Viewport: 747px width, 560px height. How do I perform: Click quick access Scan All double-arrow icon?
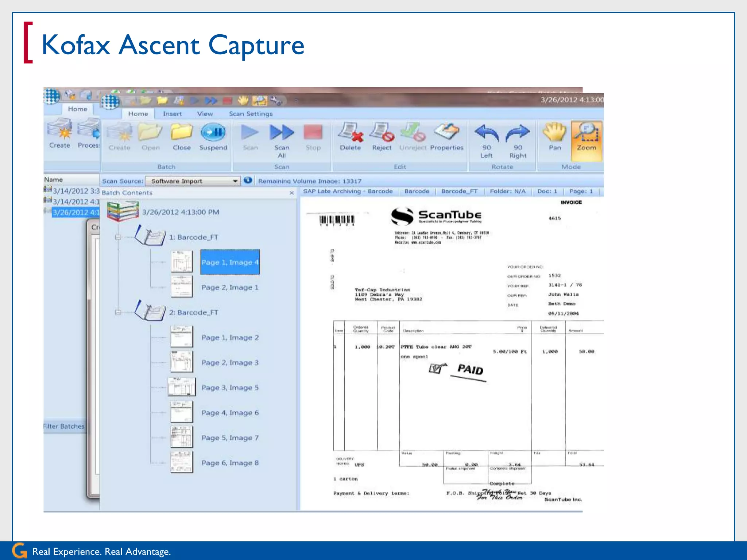point(211,100)
